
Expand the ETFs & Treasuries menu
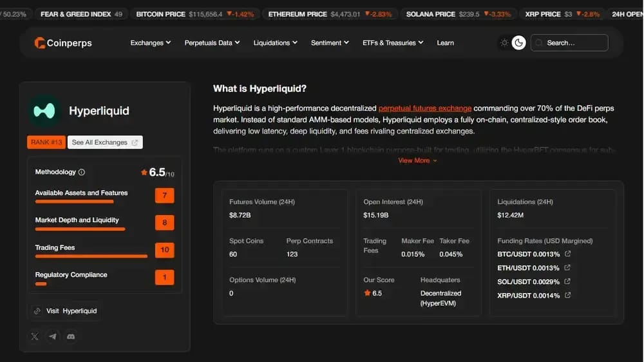pyautogui.click(x=393, y=43)
